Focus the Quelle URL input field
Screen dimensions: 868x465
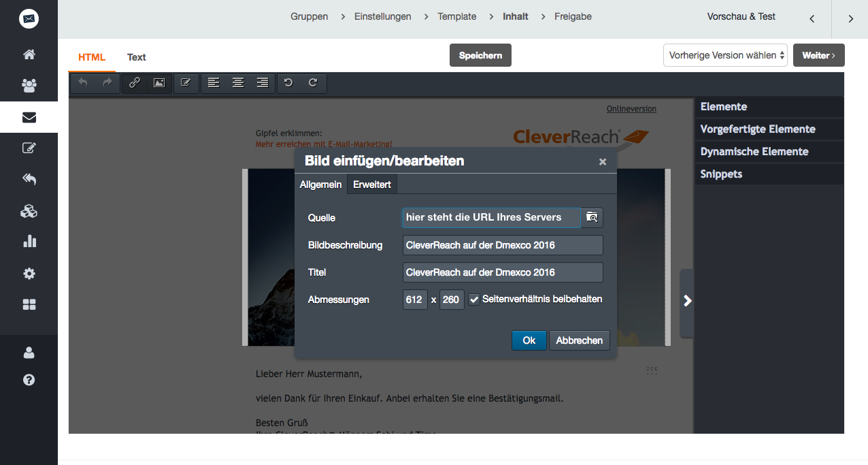(491, 217)
